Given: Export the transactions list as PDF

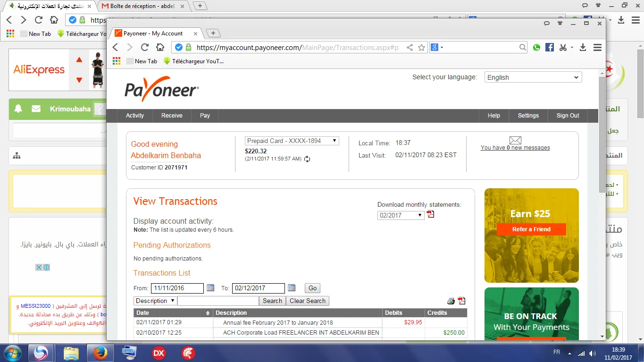Looking at the screenshot, I should click(461, 301).
